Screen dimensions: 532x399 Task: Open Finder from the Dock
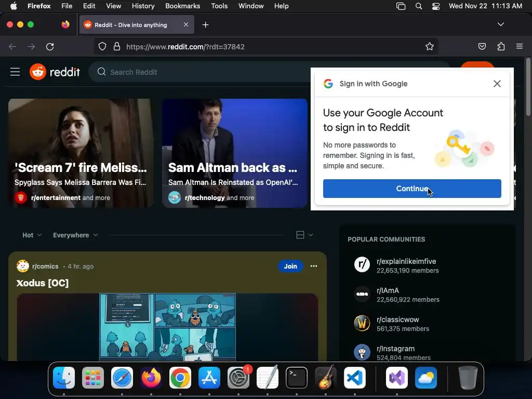click(64, 377)
